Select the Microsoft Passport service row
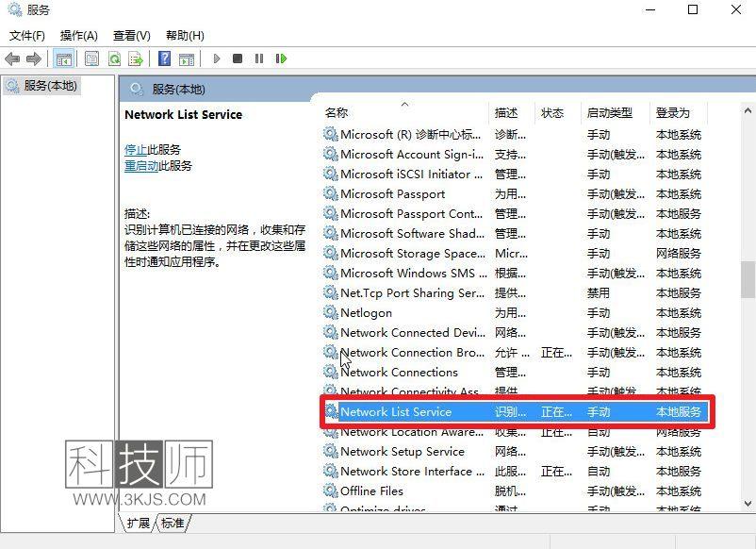The width and height of the screenshot is (756, 549). [514, 194]
